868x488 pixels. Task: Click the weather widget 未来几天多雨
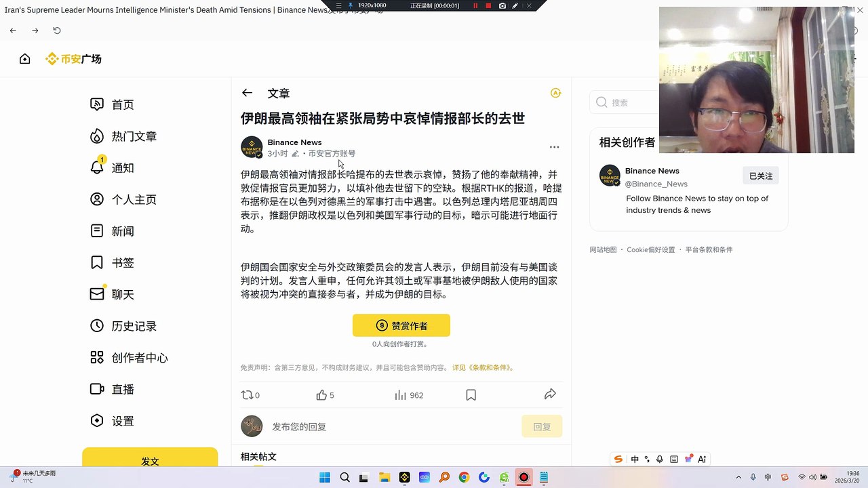pos(34,476)
